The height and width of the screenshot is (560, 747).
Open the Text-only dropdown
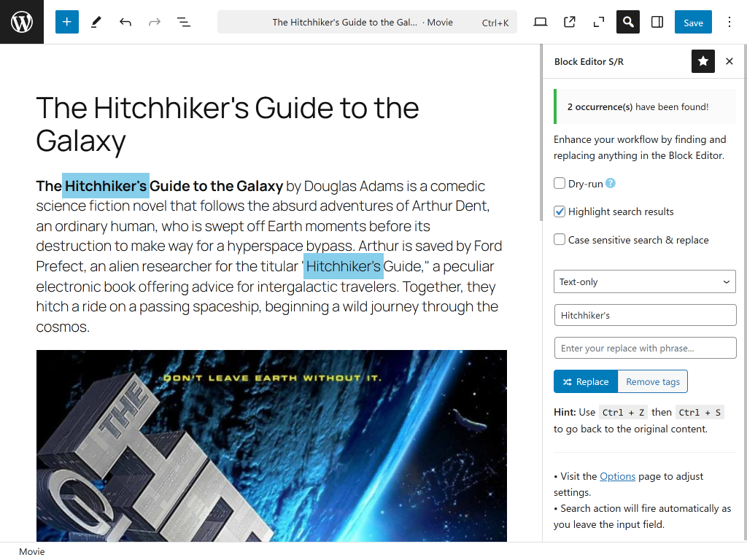[x=645, y=281]
